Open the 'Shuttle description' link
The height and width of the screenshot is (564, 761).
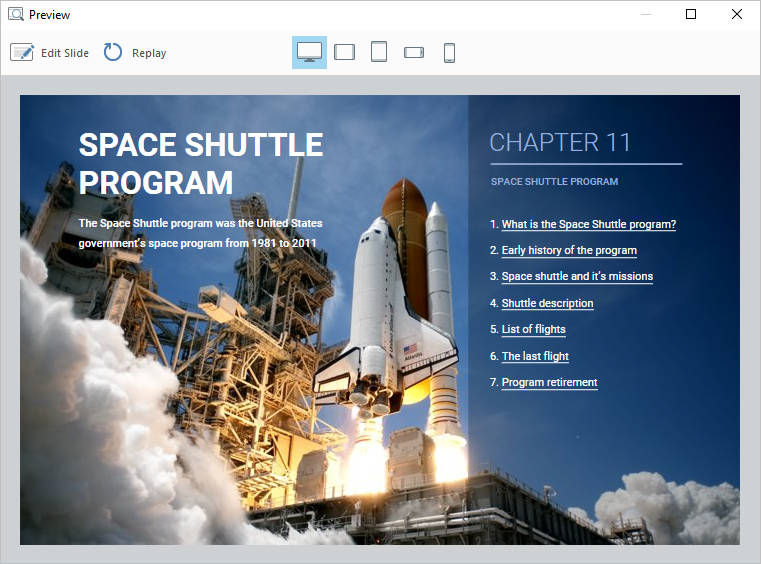click(x=547, y=303)
